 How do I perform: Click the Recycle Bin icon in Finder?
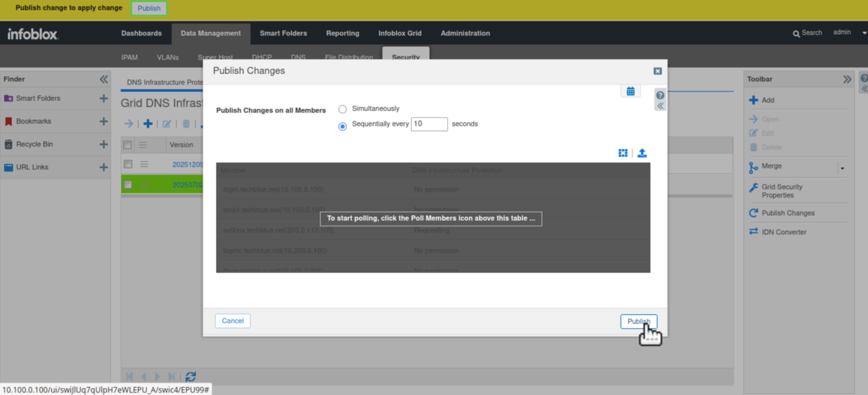pyautogui.click(x=8, y=144)
